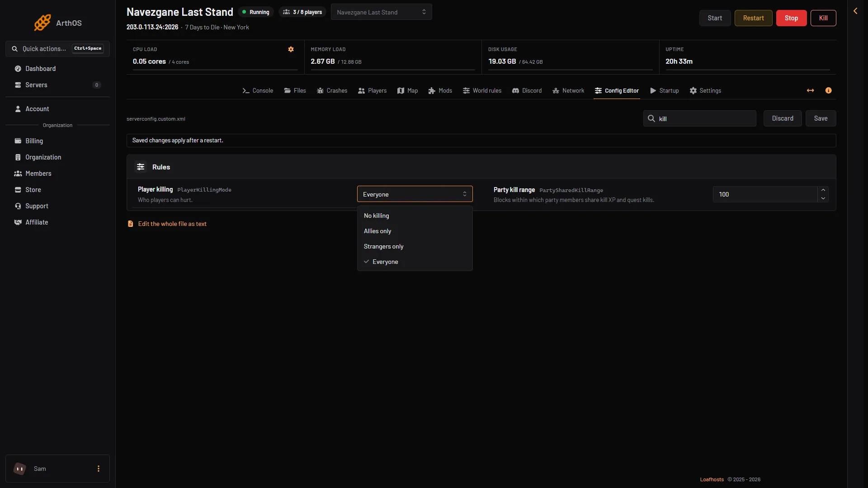868x488 pixels.
Task: Open the CPU load gear settings icon
Action: point(291,49)
